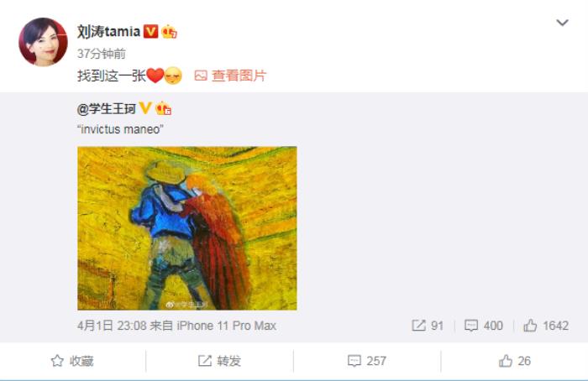
Task: Enlarge the yellow field painting thumbnail
Action: coord(187,228)
